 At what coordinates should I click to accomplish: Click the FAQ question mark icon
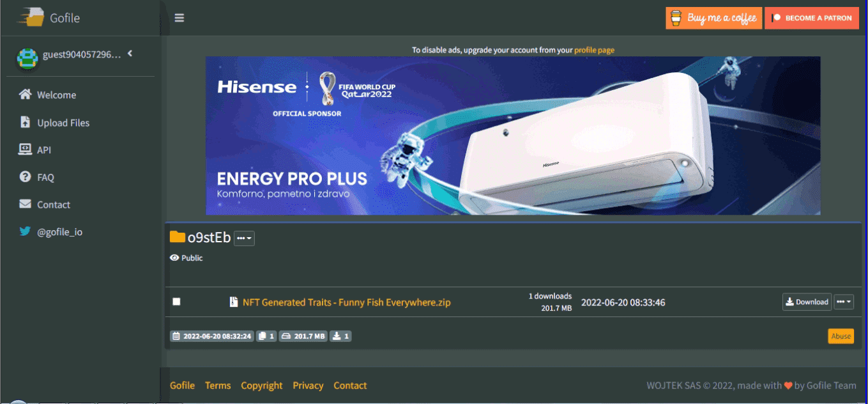(x=26, y=177)
